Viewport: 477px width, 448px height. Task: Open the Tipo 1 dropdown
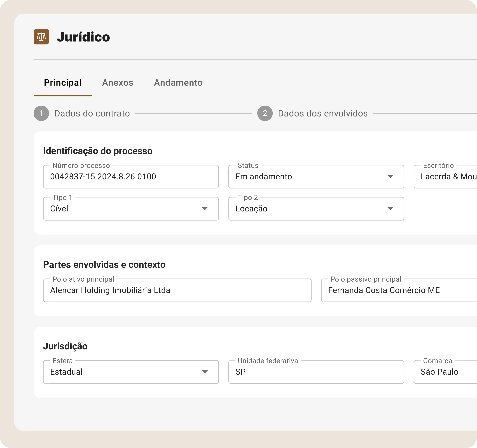click(131, 209)
